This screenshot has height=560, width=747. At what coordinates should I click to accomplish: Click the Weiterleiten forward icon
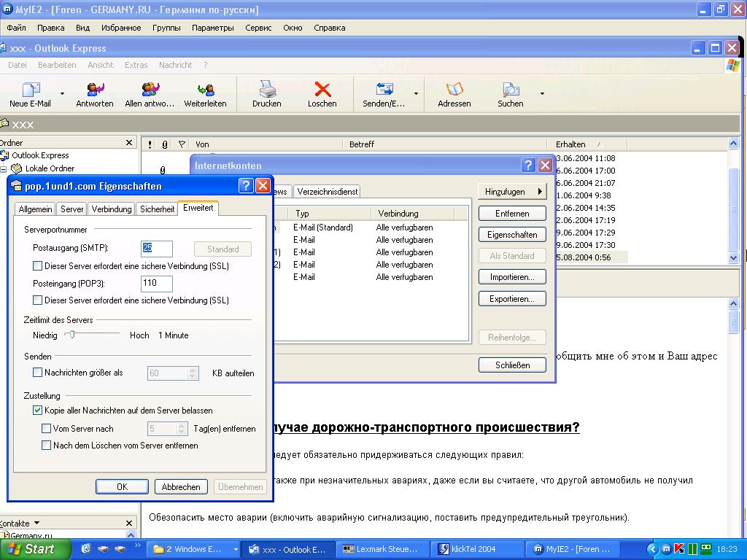pyautogui.click(x=205, y=89)
